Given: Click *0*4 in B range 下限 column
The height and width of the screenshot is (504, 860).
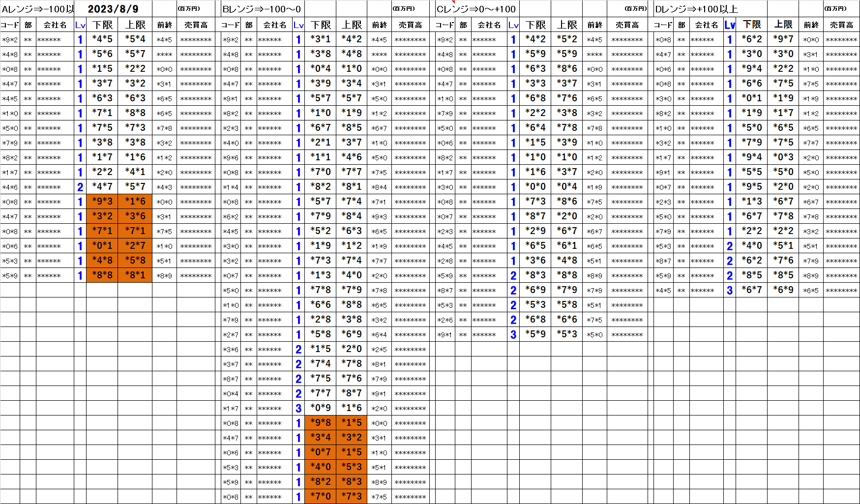Looking at the screenshot, I should [321, 69].
